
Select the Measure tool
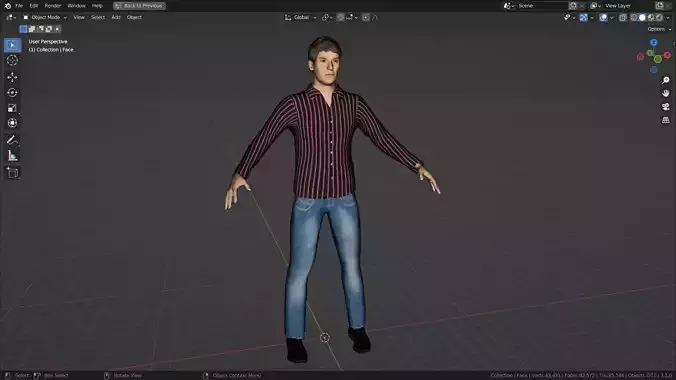coord(12,156)
